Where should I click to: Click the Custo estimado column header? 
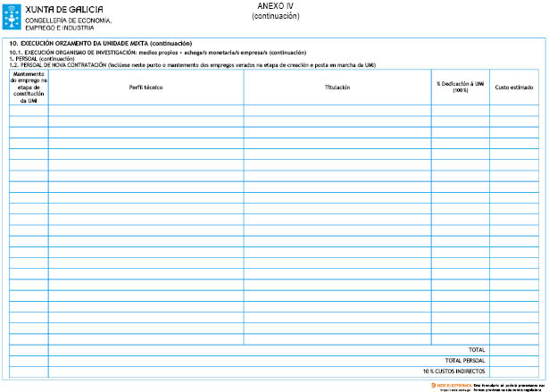pyautogui.click(x=514, y=87)
